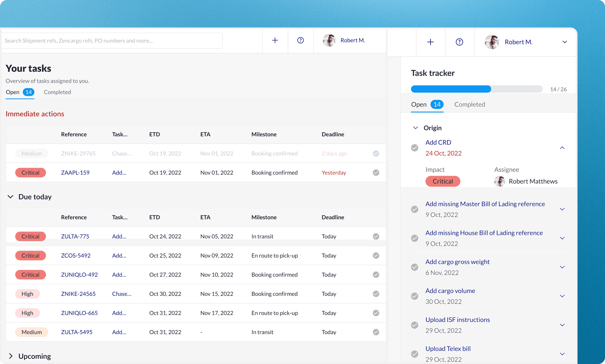Click the plus icon in the Task tracker header

(x=430, y=42)
